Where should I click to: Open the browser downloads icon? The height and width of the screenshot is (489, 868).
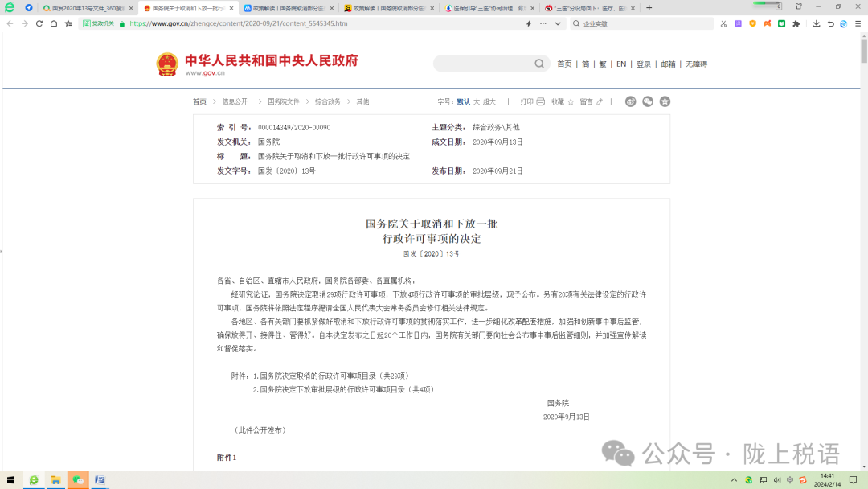click(817, 23)
